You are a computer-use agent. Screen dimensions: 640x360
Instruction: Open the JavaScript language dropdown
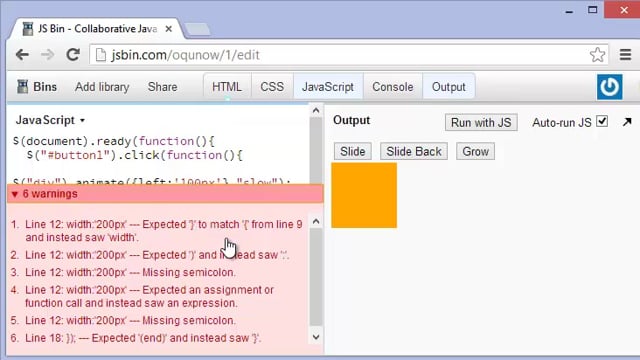click(50, 120)
